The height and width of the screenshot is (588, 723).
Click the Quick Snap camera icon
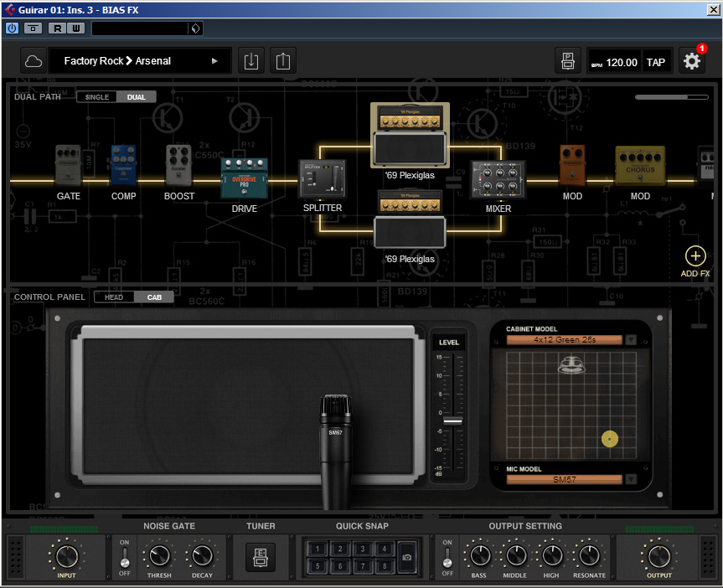point(407,557)
